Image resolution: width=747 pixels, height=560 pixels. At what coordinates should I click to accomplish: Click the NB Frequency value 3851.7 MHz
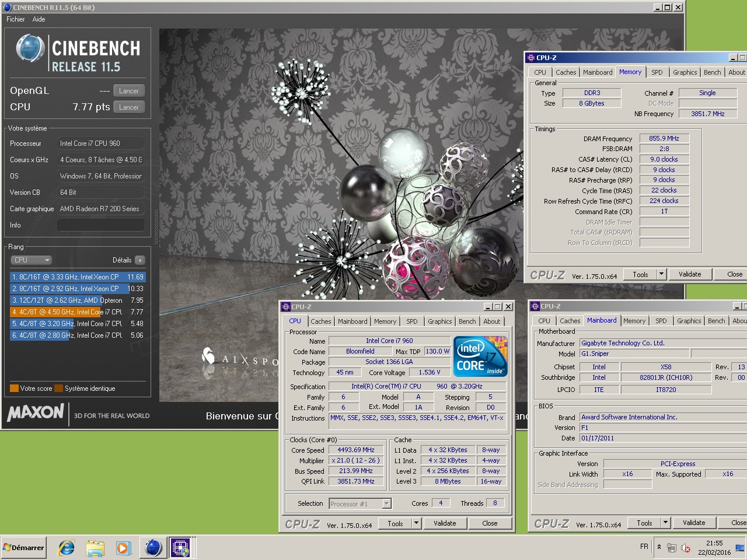(x=708, y=114)
